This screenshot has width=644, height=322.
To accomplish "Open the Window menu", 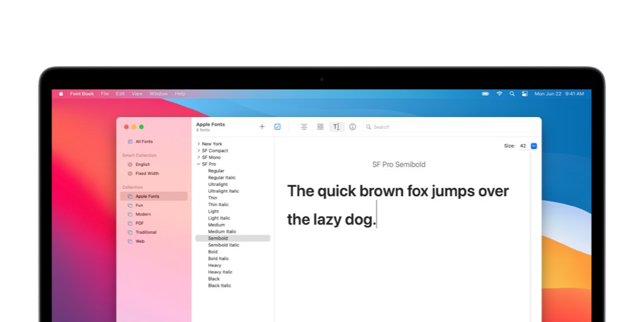I will pyautogui.click(x=158, y=94).
